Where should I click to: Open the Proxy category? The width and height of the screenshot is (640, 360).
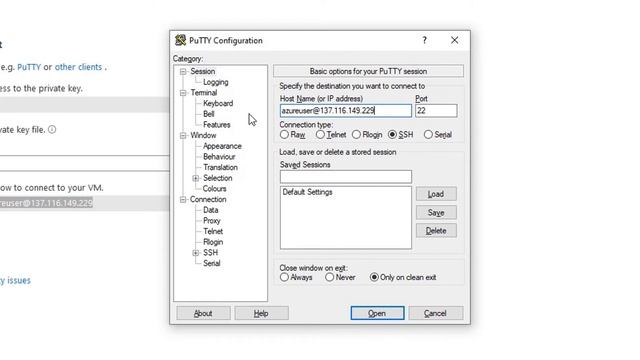[x=211, y=220]
